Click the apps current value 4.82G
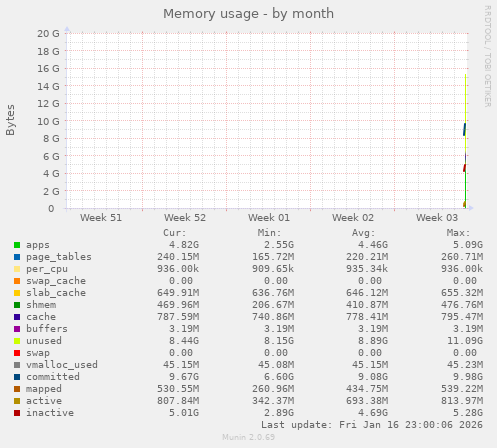 [x=184, y=245]
